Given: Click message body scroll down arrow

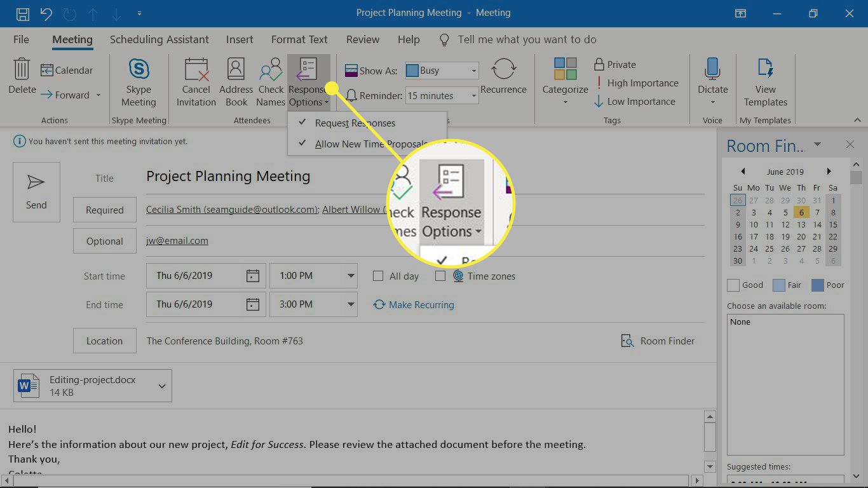Looking at the screenshot, I should pyautogui.click(x=710, y=467).
